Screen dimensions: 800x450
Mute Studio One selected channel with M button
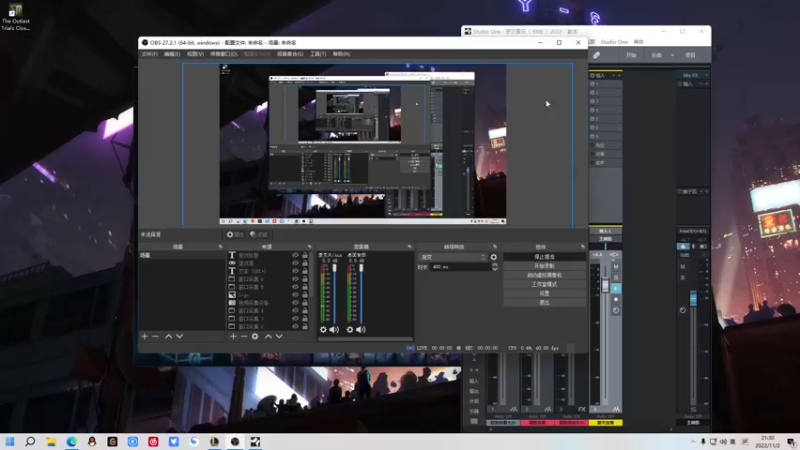click(x=616, y=266)
